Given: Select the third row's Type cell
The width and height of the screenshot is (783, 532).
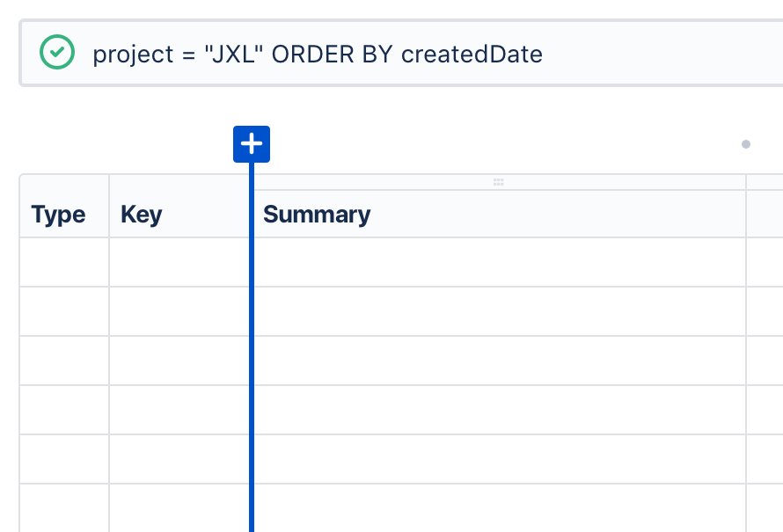Looking at the screenshot, I should point(64,361).
